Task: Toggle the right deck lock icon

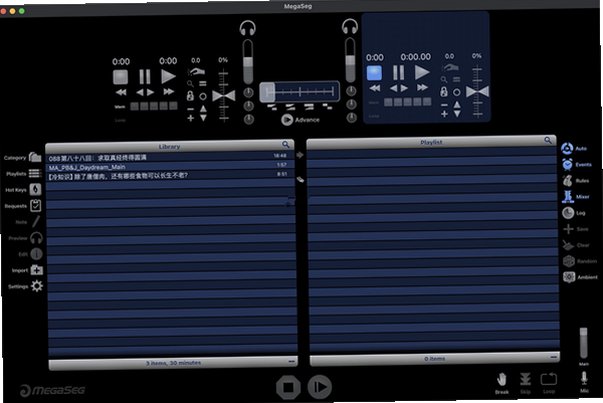Action: [x=444, y=92]
